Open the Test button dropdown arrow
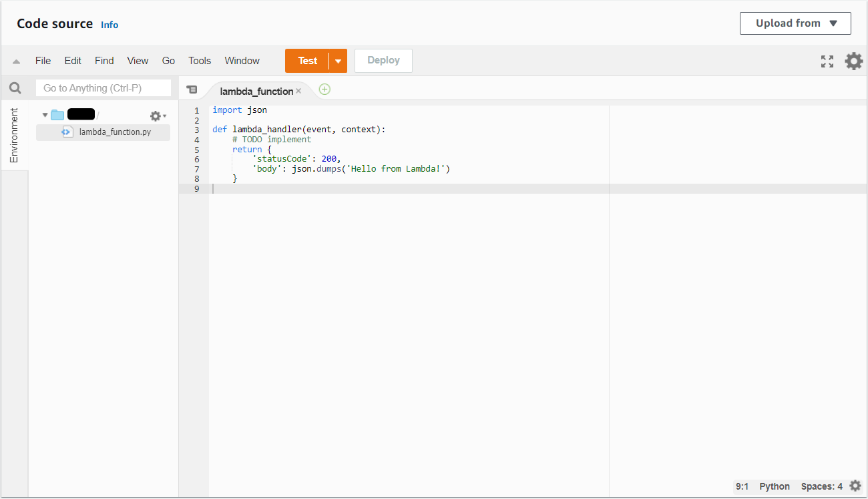Screen dimensions: 868x499 click(338, 61)
